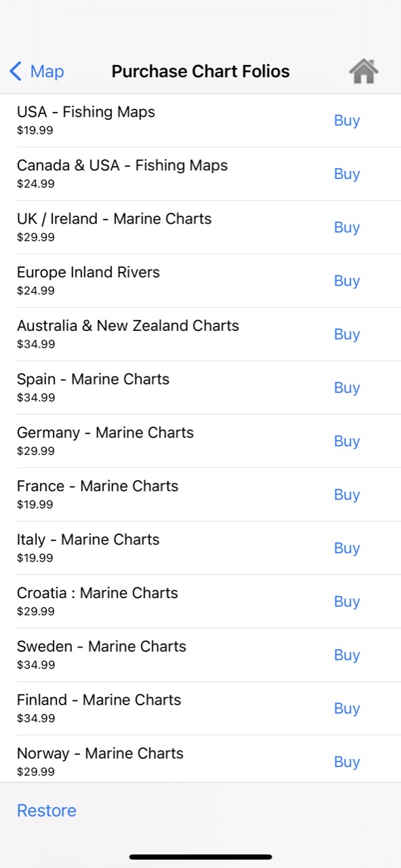This screenshot has width=401, height=868.
Task: Go back to Map with the chevron
Action: click(x=37, y=71)
